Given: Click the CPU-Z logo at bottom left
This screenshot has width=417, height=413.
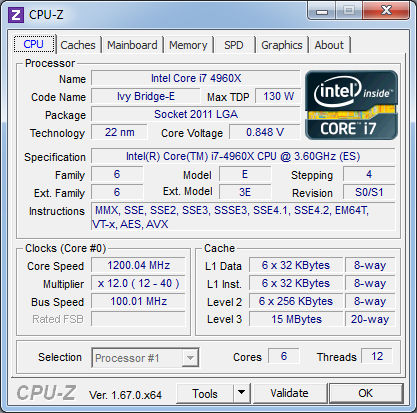Looking at the screenshot, I should coord(46,392).
